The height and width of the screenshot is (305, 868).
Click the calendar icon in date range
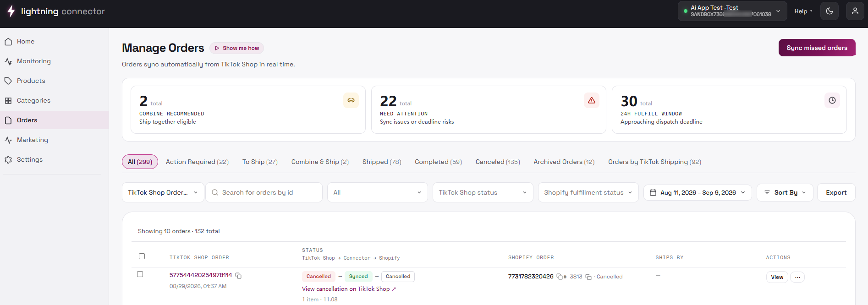pyautogui.click(x=653, y=192)
